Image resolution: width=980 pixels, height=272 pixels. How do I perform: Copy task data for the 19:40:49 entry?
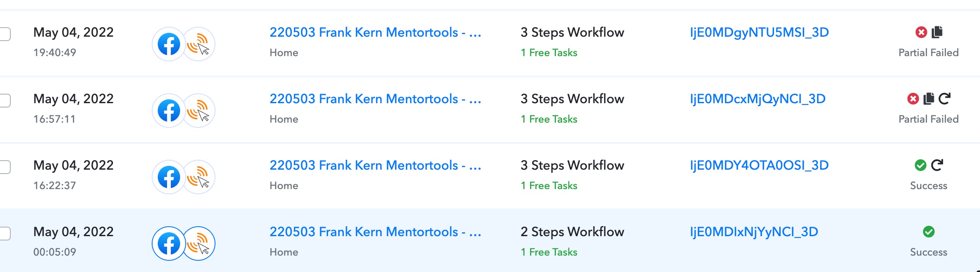point(937,32)
